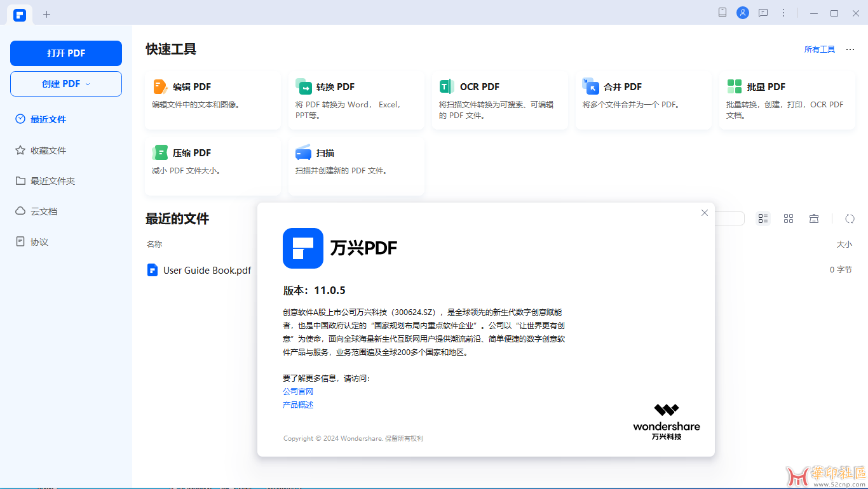The image size is (868, 489).
Task: Open a new tab with plus button
Action: pyautogui.click(x=46, y=14)
